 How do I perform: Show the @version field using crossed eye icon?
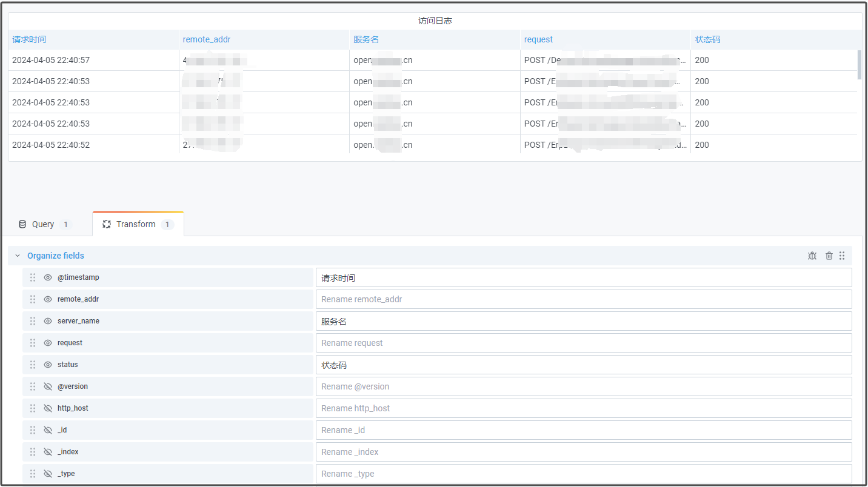(48, 386)
